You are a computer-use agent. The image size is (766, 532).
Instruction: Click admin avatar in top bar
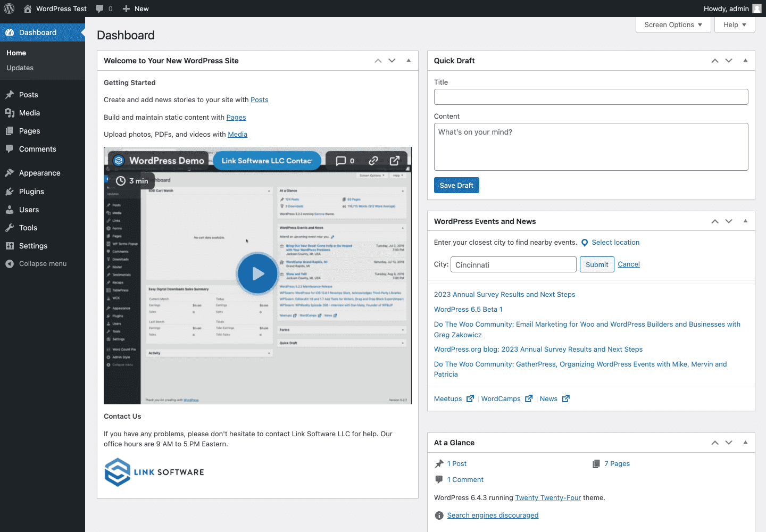point(757,9)
